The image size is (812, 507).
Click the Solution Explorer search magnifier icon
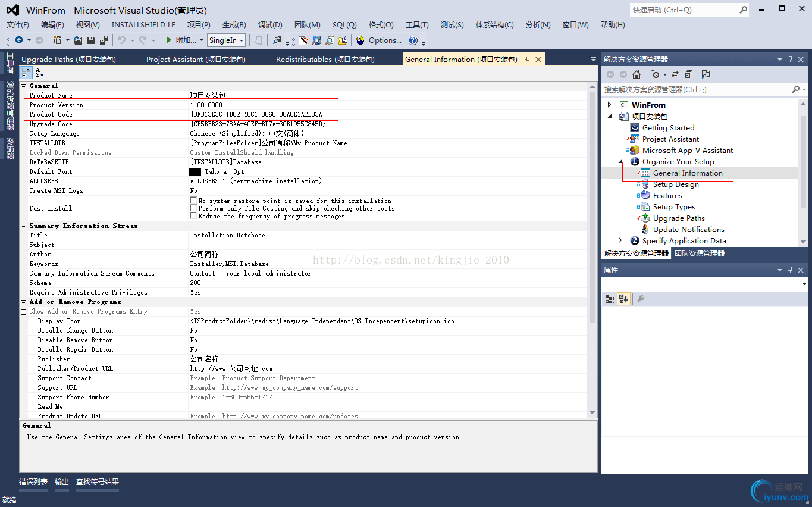click(795, 89)
